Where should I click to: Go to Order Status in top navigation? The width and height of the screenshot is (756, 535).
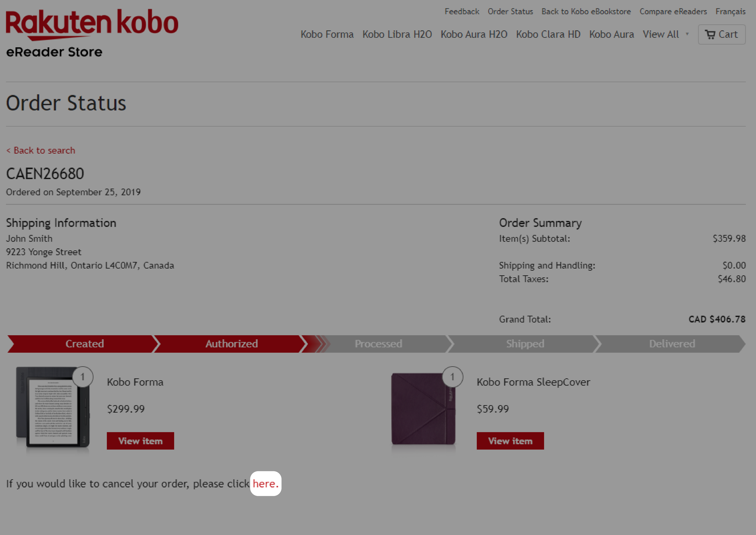pos(510,11)
